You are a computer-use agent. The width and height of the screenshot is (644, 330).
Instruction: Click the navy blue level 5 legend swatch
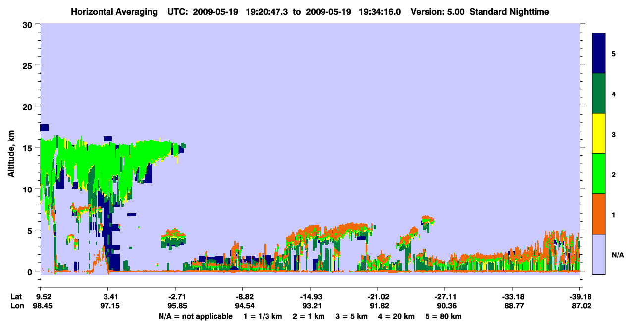[599, 53]
